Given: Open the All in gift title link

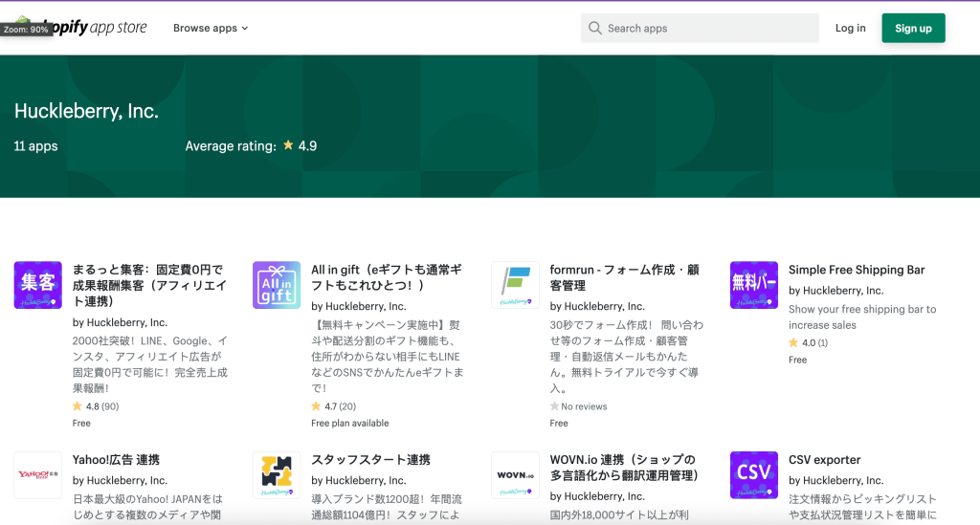Looking at the screenshot, I should tap(387, 277).
